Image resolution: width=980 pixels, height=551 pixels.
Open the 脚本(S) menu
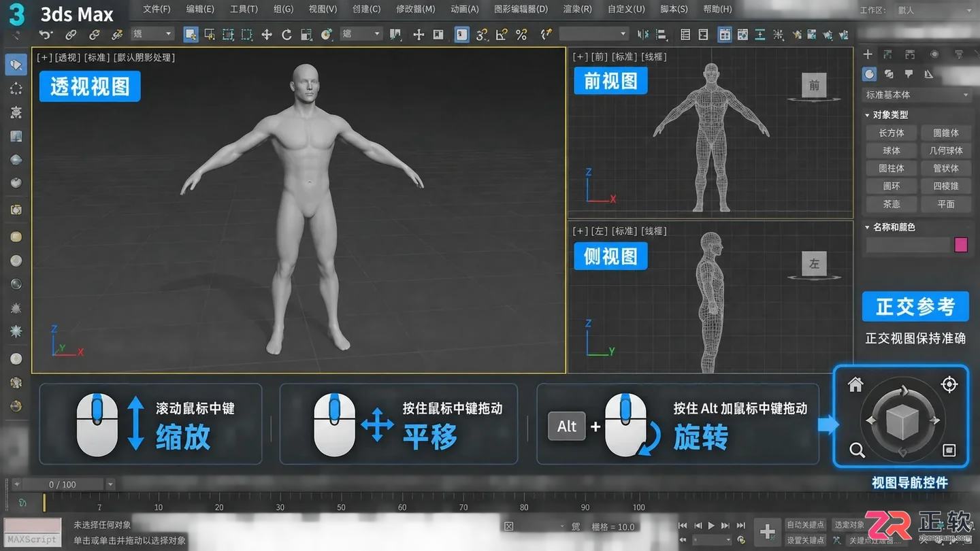click(674, 10)
